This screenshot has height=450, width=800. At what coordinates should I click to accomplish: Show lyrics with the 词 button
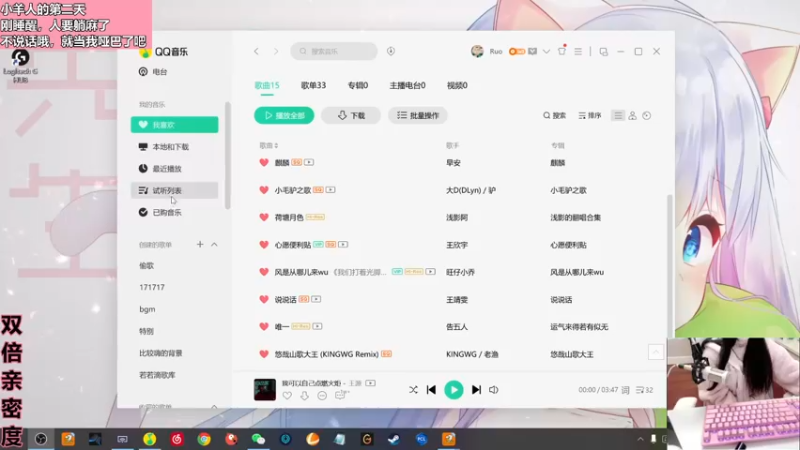[x=626, y=390]
